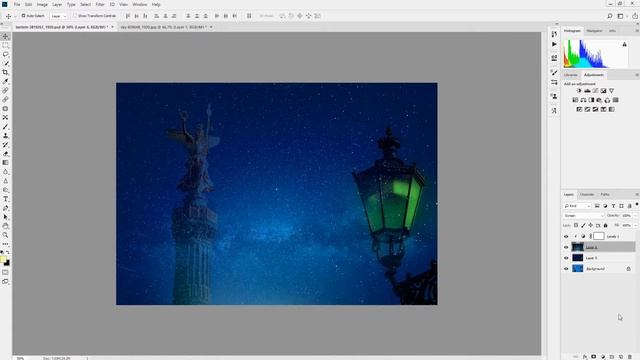
Task: Select the Hand tool
Action: 5,226
